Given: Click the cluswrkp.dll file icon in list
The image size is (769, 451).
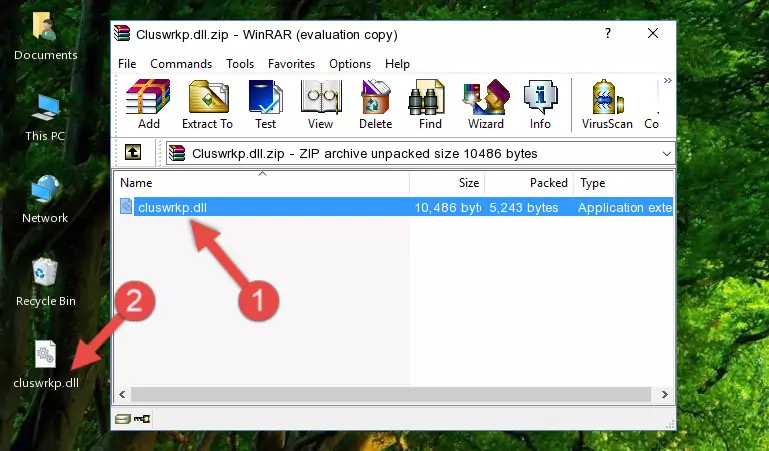Looking at the screenshot, I should pyautogui.click(x=126, y=206).
